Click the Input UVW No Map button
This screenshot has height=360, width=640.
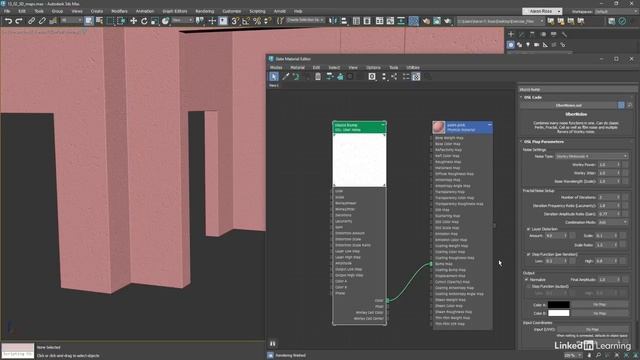coord(592,329)
